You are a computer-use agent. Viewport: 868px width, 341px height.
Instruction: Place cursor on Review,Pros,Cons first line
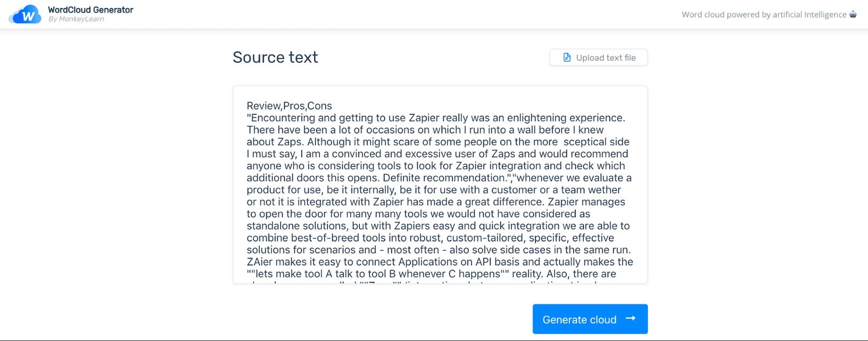coord(289,106)
